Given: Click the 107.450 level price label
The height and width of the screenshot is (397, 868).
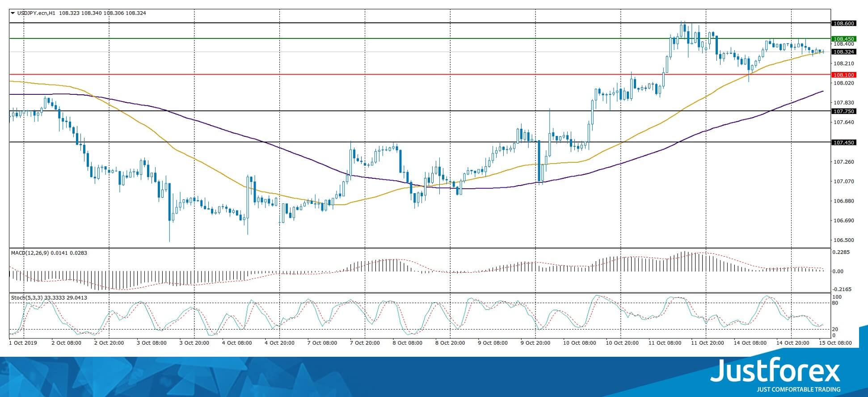Looking at the screenshot, I should (843, 143).
